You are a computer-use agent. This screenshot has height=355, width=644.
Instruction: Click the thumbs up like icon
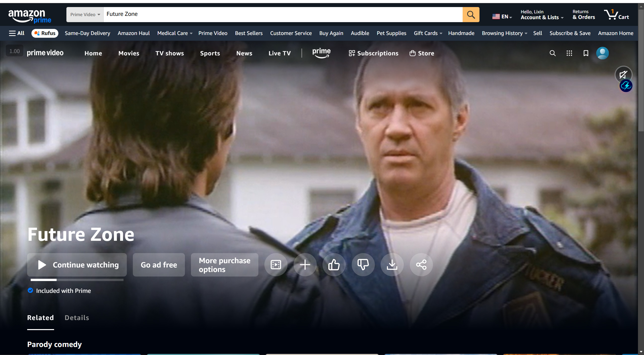point(334,265)
